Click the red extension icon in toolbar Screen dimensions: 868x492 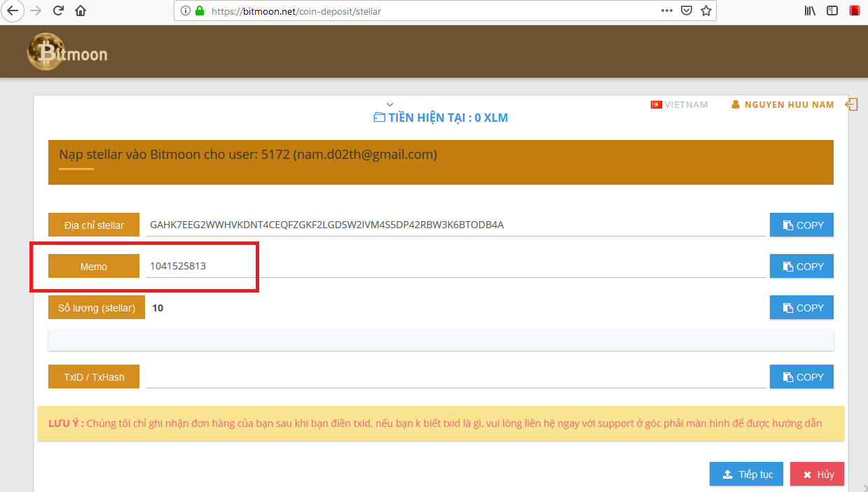tap(854, 10)
